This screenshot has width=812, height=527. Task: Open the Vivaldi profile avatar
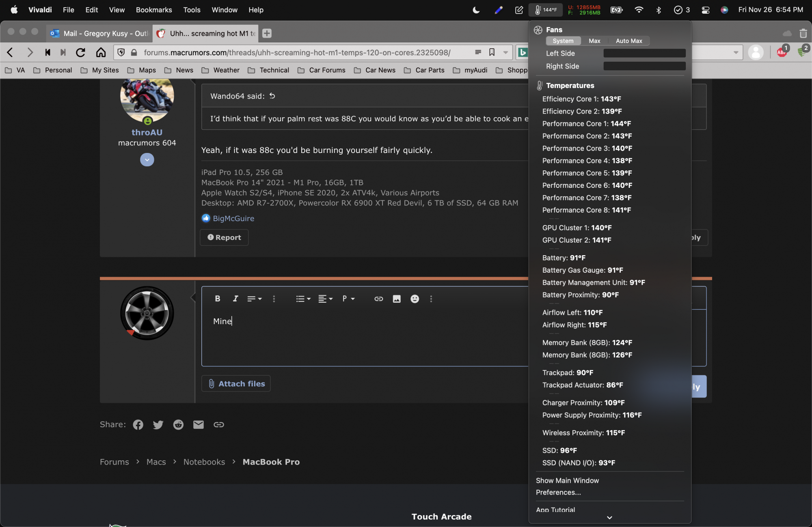click(x=756, y=52)
